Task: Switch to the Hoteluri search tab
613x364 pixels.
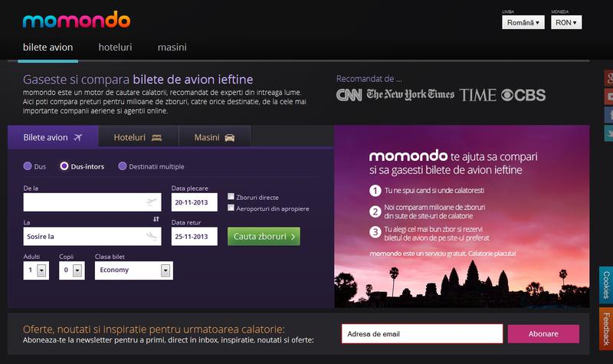Action: point(136,137)
